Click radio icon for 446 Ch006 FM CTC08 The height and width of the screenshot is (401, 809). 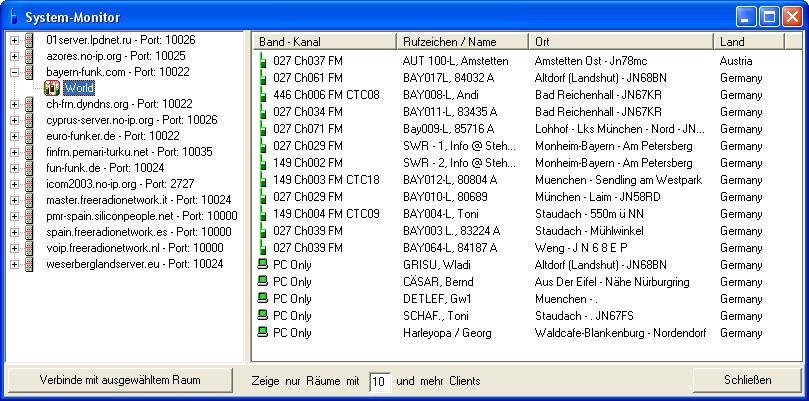pos(262,95)
